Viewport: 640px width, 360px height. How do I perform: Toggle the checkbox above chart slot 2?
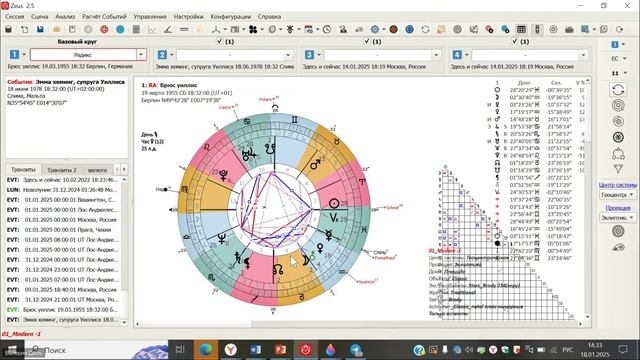coord(220,41)
